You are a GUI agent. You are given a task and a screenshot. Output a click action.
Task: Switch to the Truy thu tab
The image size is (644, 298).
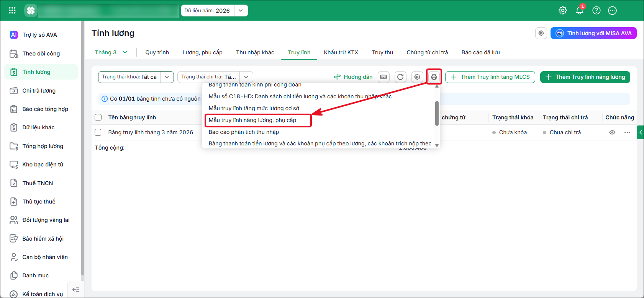pyautogui.click(x=382, y=52)
